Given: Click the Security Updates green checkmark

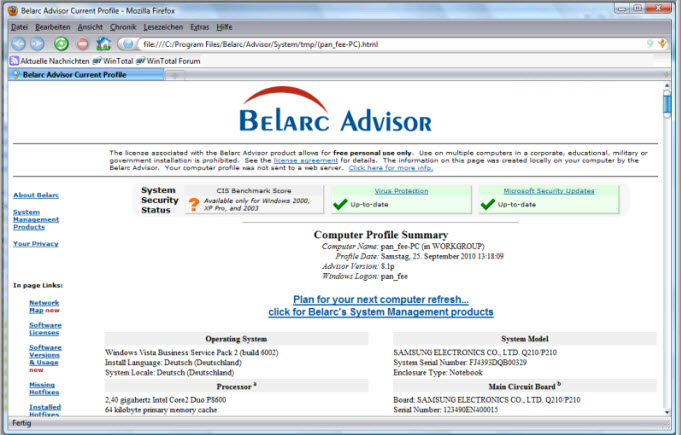Looking at the screenshot, I should click(488, 204).
